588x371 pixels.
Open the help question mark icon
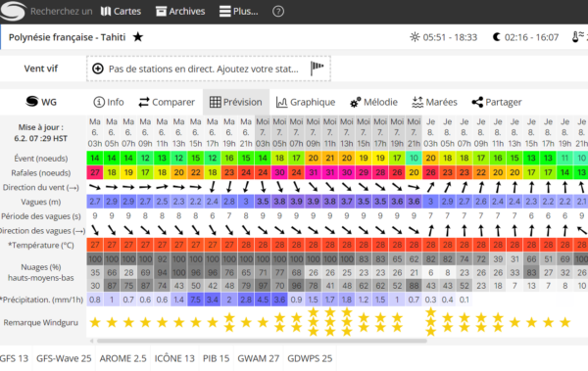point(278,11)
